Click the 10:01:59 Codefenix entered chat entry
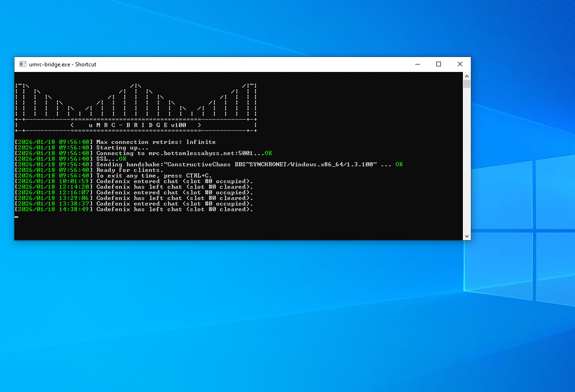This screenshot has width=575, height=392. [175, 181]
